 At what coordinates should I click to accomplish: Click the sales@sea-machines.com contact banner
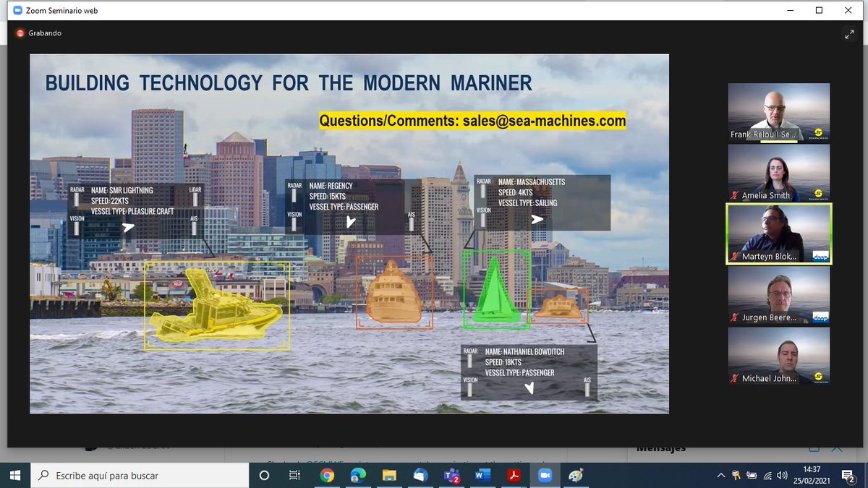tap(472, 121)
